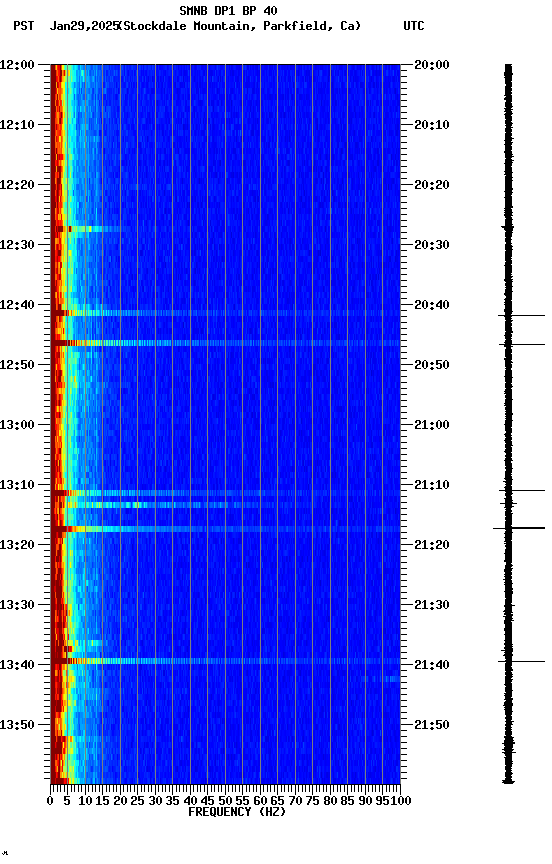
Task: Click the UTC time label 21:10
Action: coord(432,485)
